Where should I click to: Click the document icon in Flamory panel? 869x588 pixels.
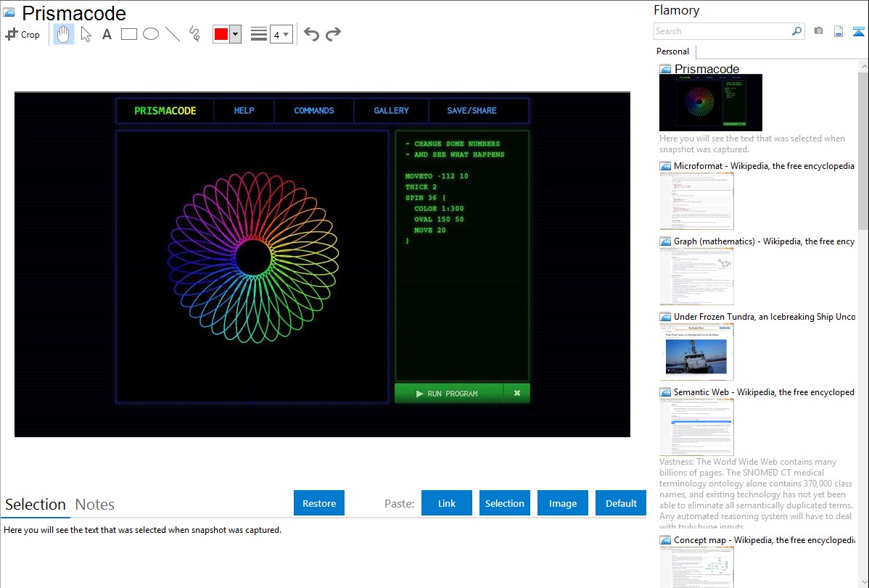click(839, 31)
